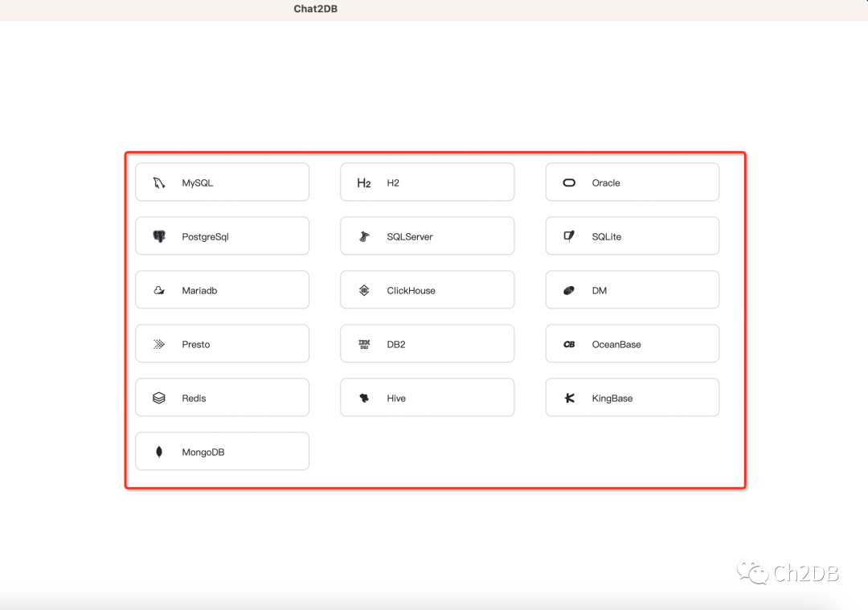Pick the DB2 text label
The height and width of the screenshot is (610, 868).
[x=395, y=344]
